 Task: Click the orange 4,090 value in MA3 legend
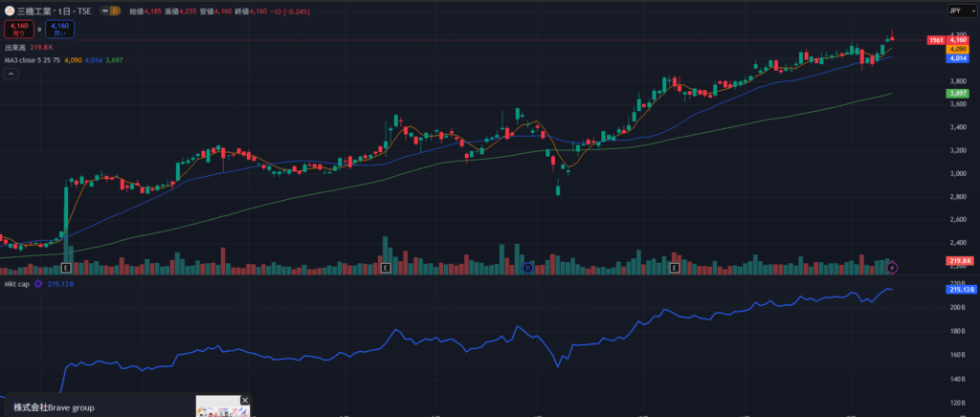(73, 60)
